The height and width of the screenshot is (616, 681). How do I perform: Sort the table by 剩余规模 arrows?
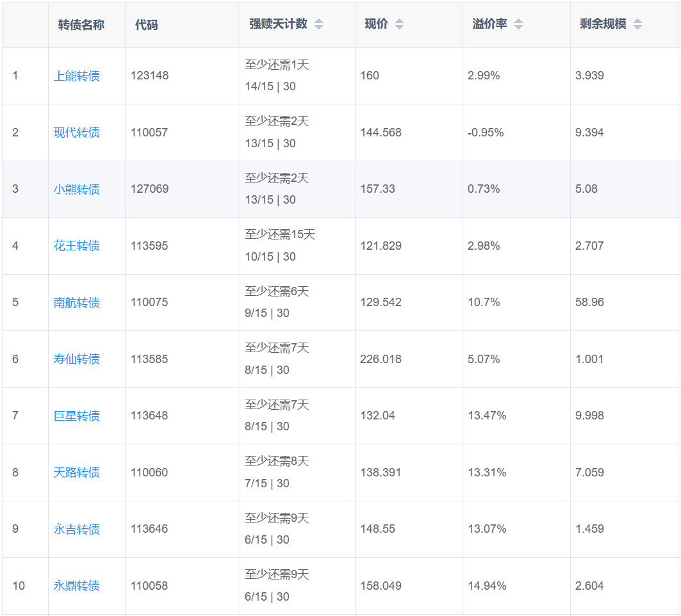[x=637, y=24]
